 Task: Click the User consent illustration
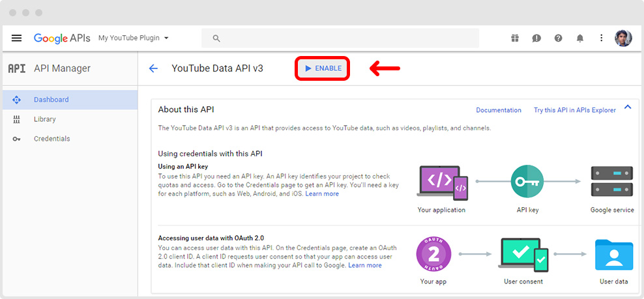point(523,255)
